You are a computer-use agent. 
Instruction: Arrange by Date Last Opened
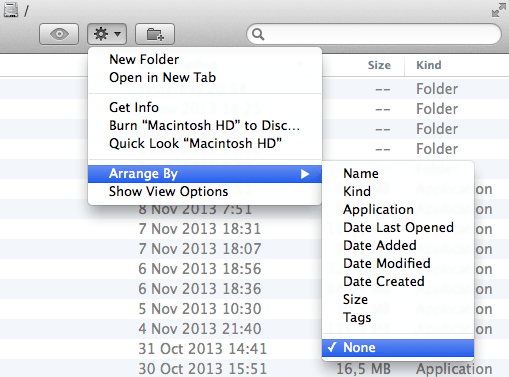coord(398,228)
